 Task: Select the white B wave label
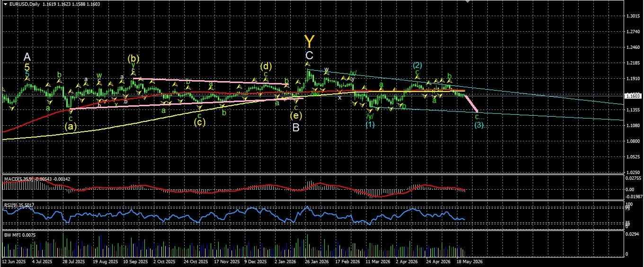pos(296,128)
